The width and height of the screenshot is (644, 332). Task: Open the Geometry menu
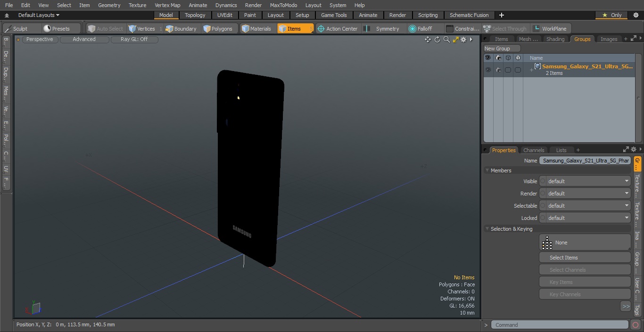pos(109,5)
